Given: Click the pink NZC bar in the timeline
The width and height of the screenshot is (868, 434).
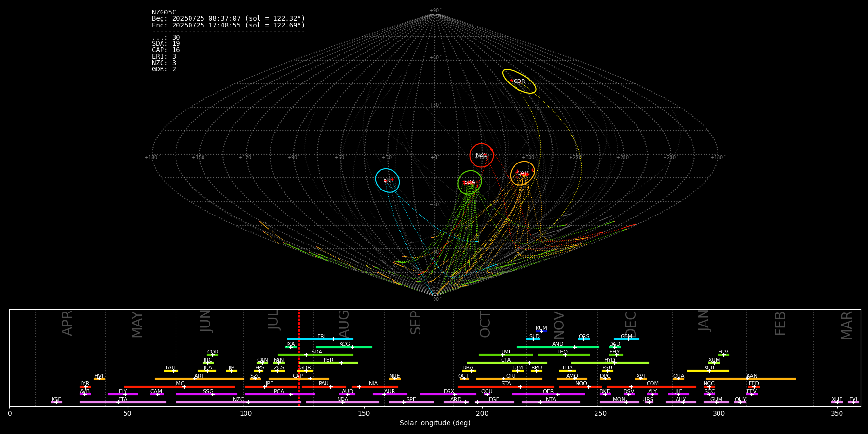Looking at the screenshot, I should coord(239,402).
